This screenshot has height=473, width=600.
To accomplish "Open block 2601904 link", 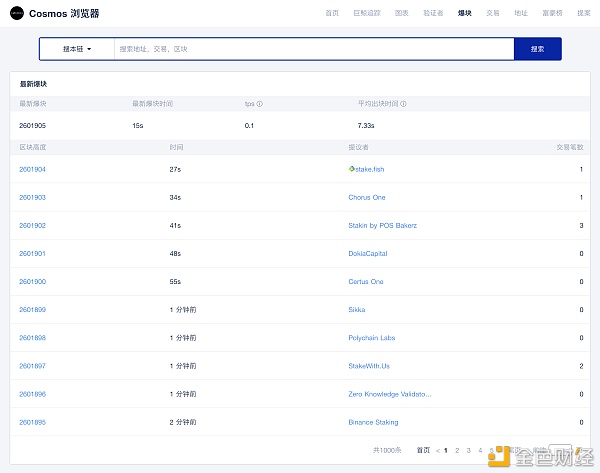I will (x=33, y=169).
